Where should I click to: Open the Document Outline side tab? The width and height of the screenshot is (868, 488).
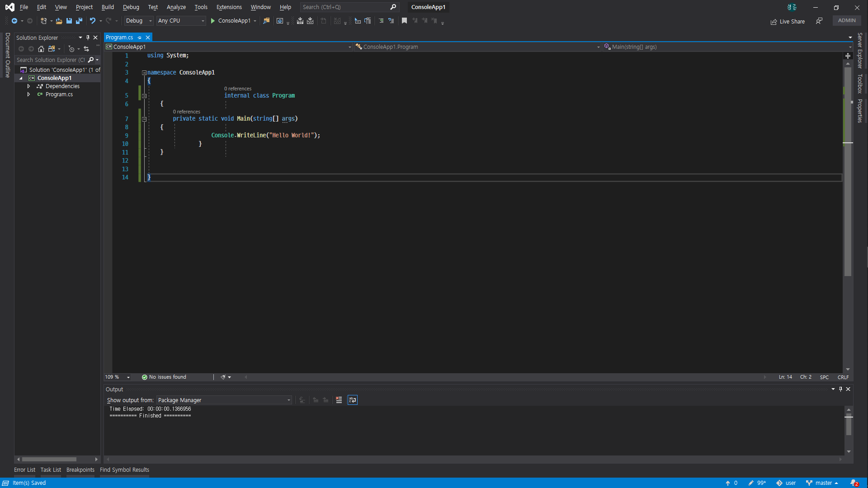tap(8, 55)
